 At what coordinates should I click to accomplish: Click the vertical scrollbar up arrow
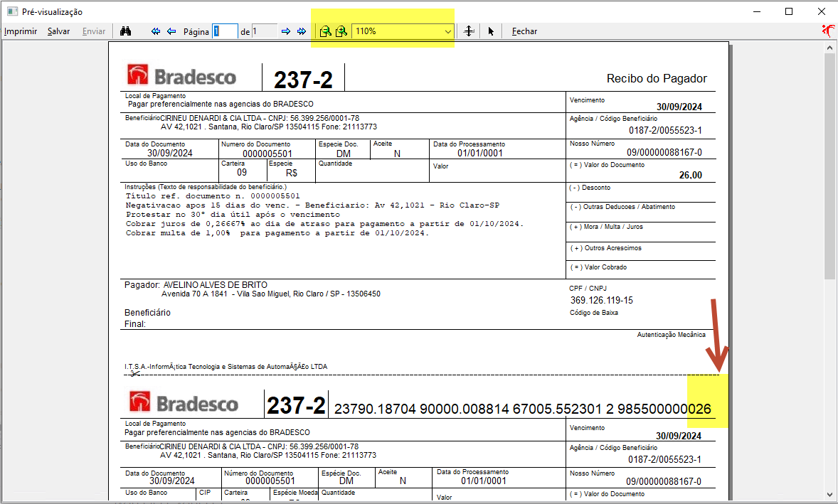click(x=829, y=48)
